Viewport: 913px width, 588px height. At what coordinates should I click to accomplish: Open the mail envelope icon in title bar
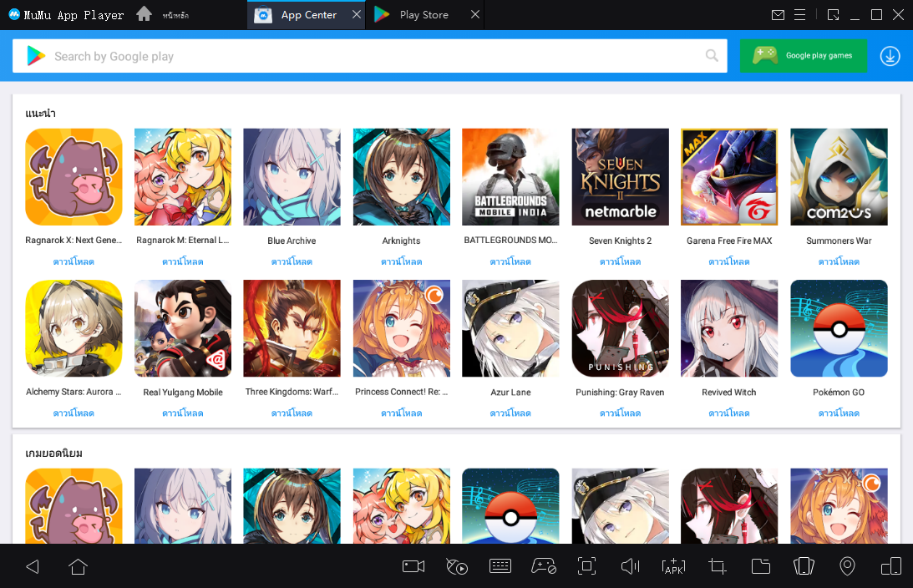coord(778,15)
